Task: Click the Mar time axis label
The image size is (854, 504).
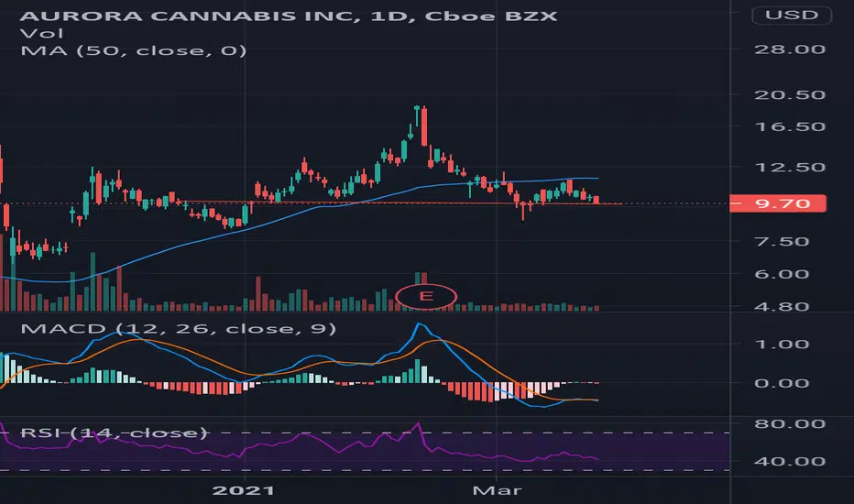Action: (x=497, y=490)
